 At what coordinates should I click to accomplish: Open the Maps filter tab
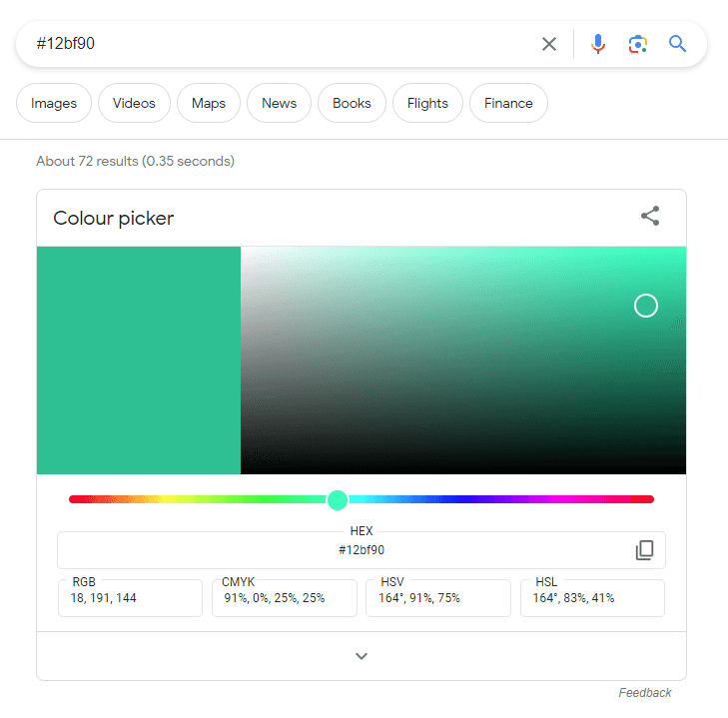point(209,103)
